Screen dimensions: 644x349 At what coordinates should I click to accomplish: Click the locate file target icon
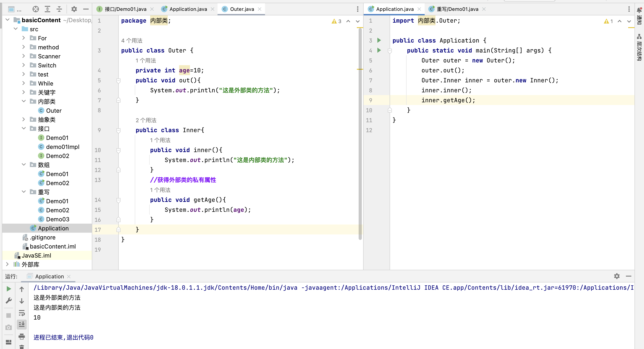[36, 9]
